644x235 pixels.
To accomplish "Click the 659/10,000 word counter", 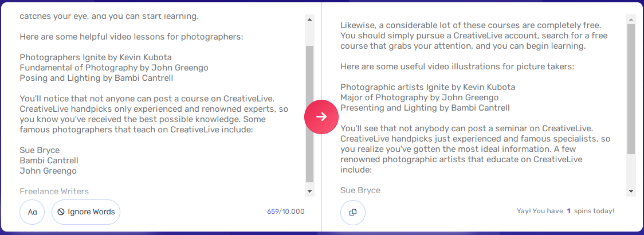I will coord(286,211).
